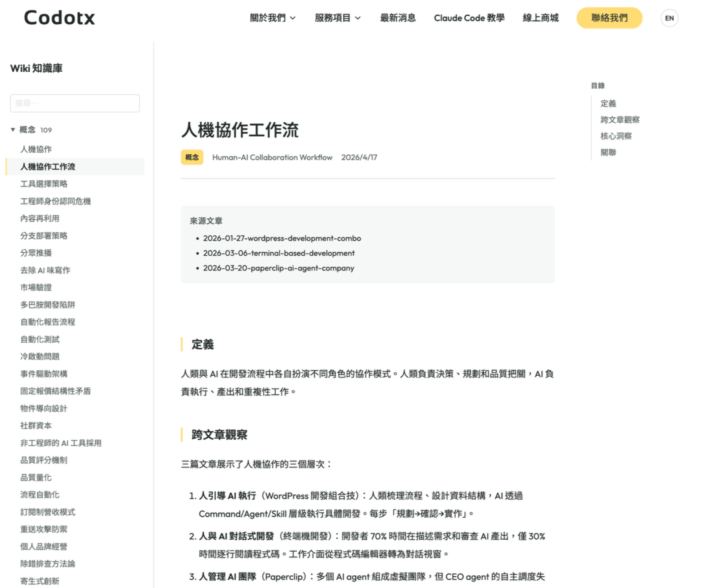Click the yellow 概念 tag badge
The image size is (703, 588).
(192, 157)
